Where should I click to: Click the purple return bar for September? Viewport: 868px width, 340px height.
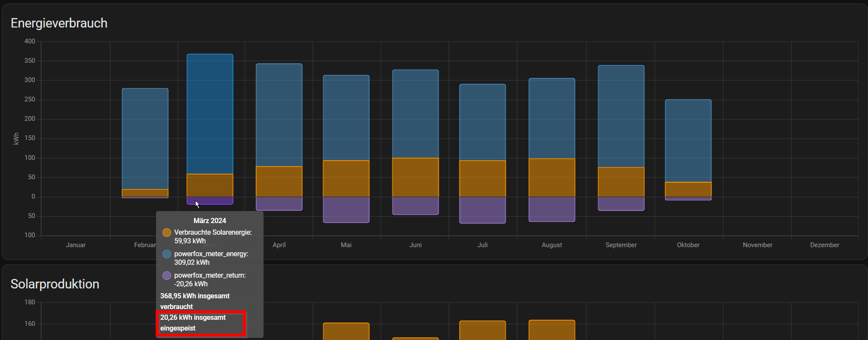tap(621, 204)
